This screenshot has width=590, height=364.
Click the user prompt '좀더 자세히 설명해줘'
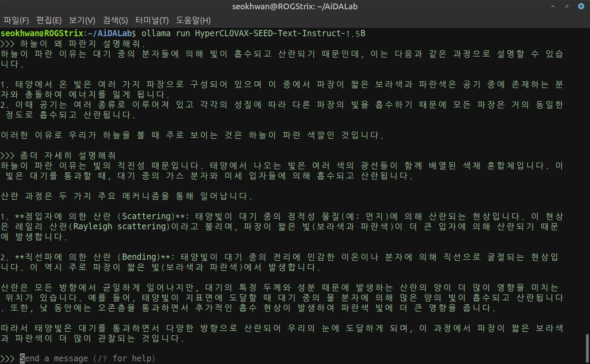68,155
